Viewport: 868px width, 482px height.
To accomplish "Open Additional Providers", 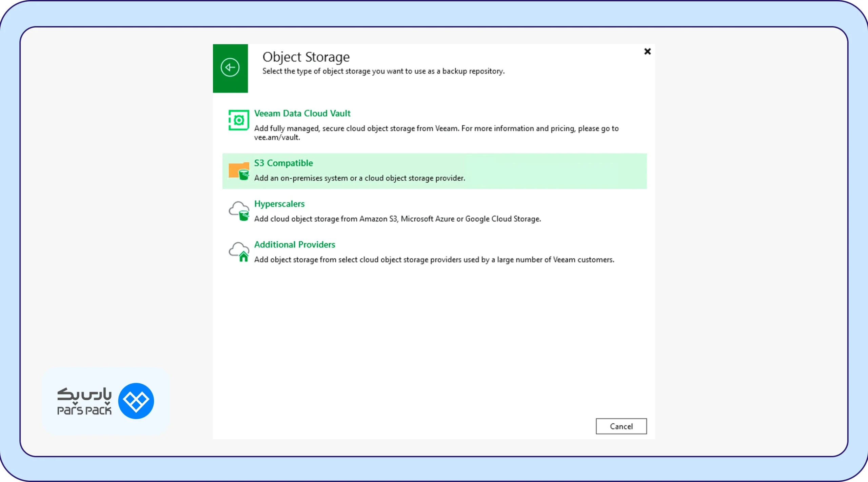I will (295, 244).
